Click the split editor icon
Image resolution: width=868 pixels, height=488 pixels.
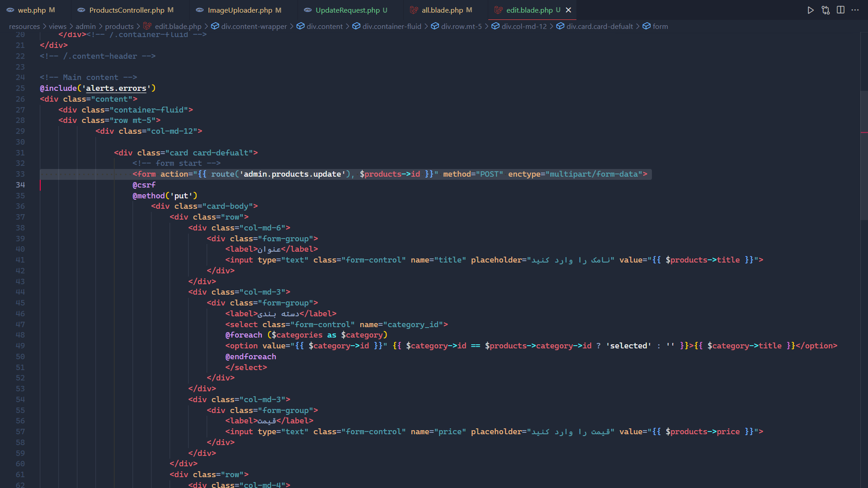[840, 10]
